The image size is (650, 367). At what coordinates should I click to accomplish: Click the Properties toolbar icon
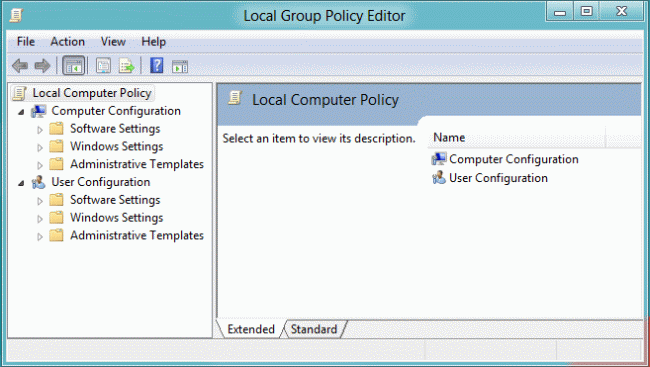[x=103, y=66]
